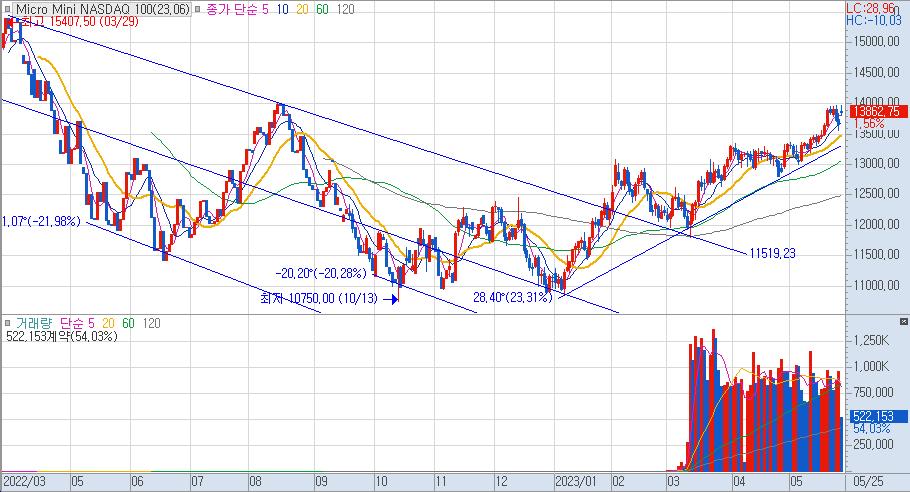Click the 최저 10750,00 (10/13) low marker

click(x=319, y=299)
